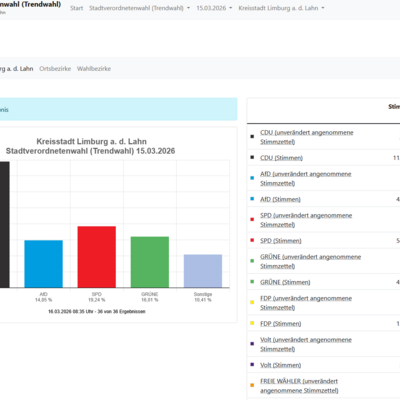Screen dimensions: 400x400
Task: Open the GRÜNE (Stimmen) link
Action: pyautogui.click(x=285, y=282)
